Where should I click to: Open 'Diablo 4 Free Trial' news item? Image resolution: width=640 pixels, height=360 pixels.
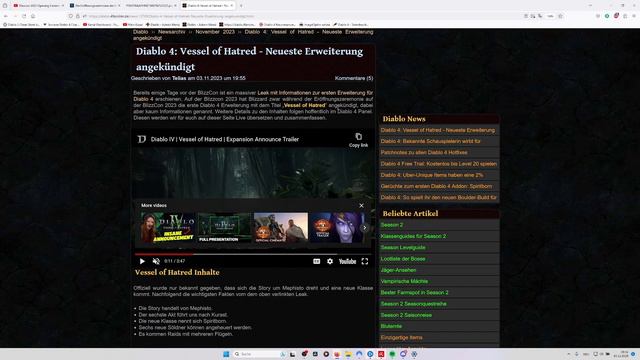click(439, 164)
